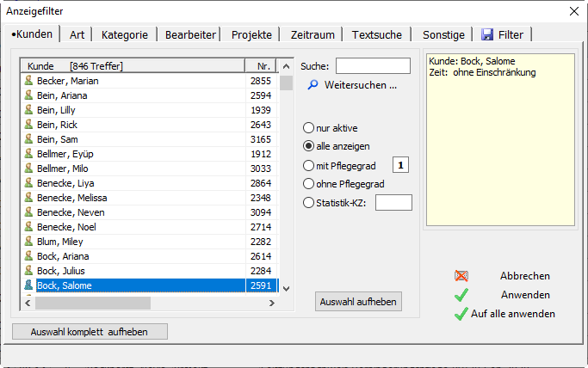Click the Abbrechen label
Viewport: 588px width, 368px height.
pos(525,276)
